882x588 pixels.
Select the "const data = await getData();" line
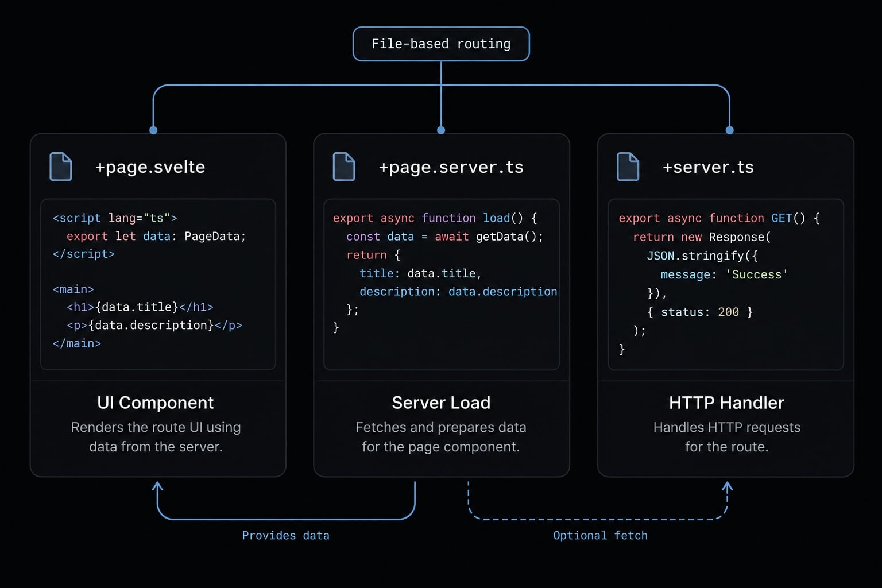coord(444,237)
